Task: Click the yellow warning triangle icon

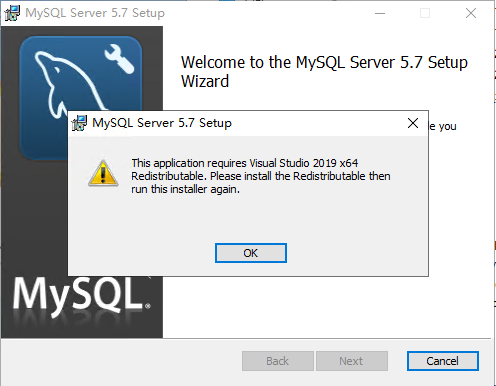Action: point(103,173)
